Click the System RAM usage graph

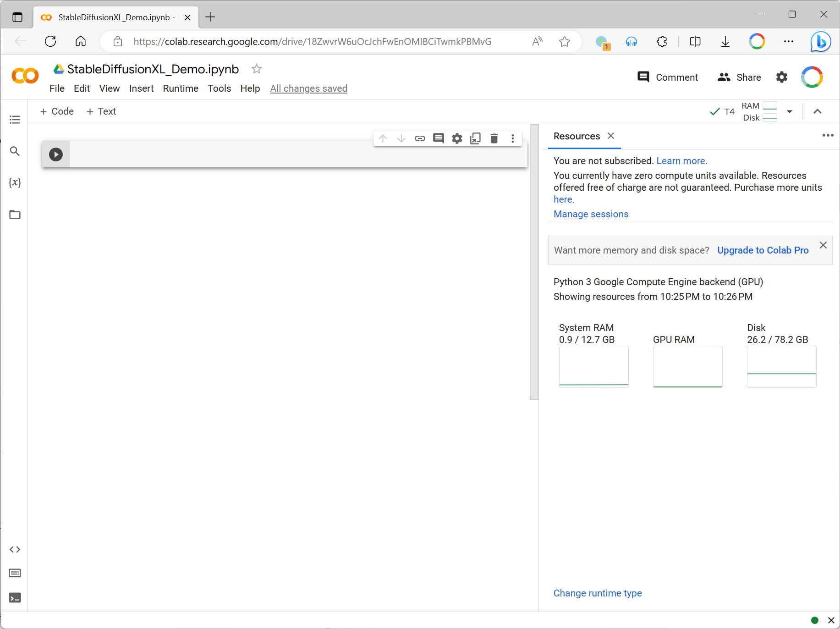coord(594,367)
